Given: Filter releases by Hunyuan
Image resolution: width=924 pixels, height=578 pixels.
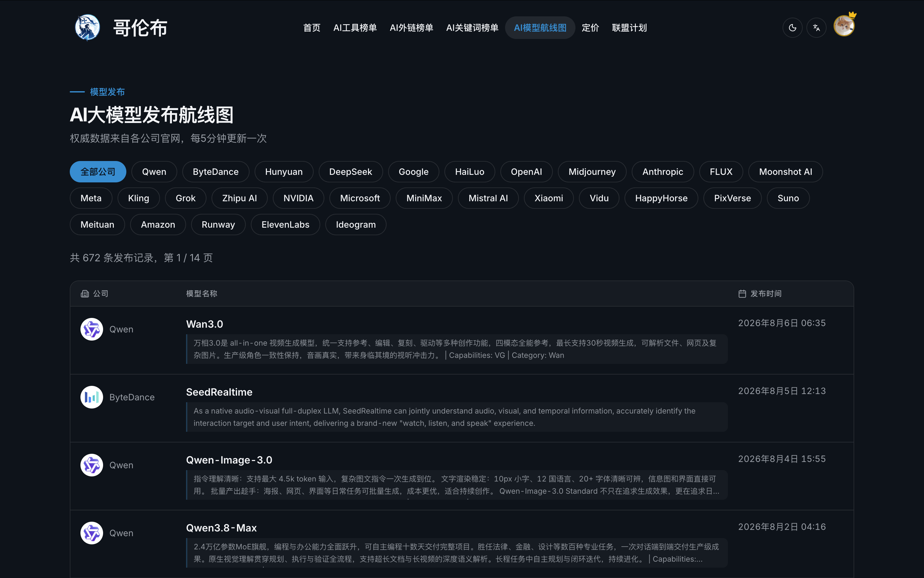Looking at the screenshot, I should tap(284, 172).
